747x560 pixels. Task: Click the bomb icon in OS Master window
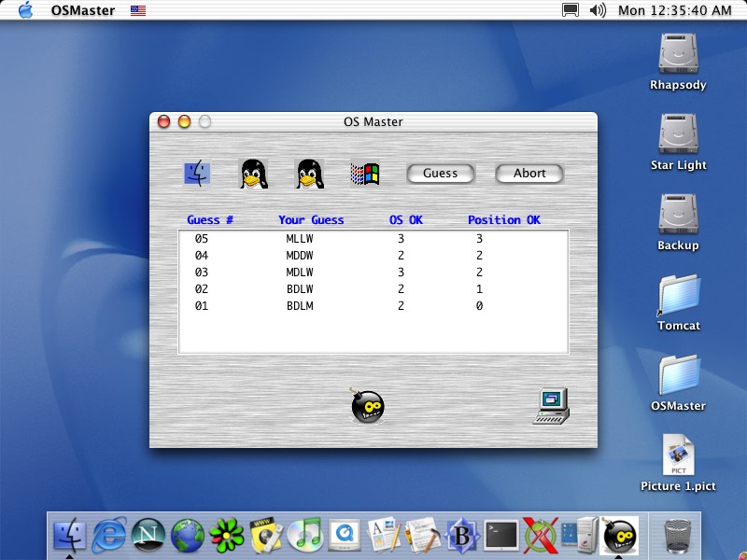(367, 406)
